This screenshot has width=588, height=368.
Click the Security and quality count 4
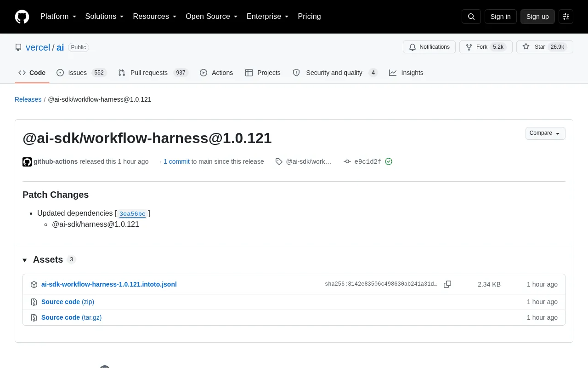click(x=373, y=73)
